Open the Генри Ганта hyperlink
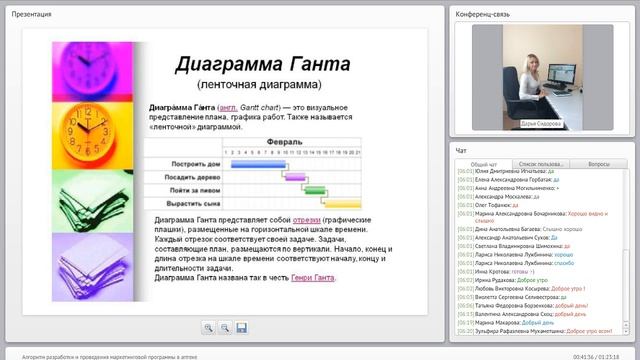640x360 pixels. (x=313, y=278)
